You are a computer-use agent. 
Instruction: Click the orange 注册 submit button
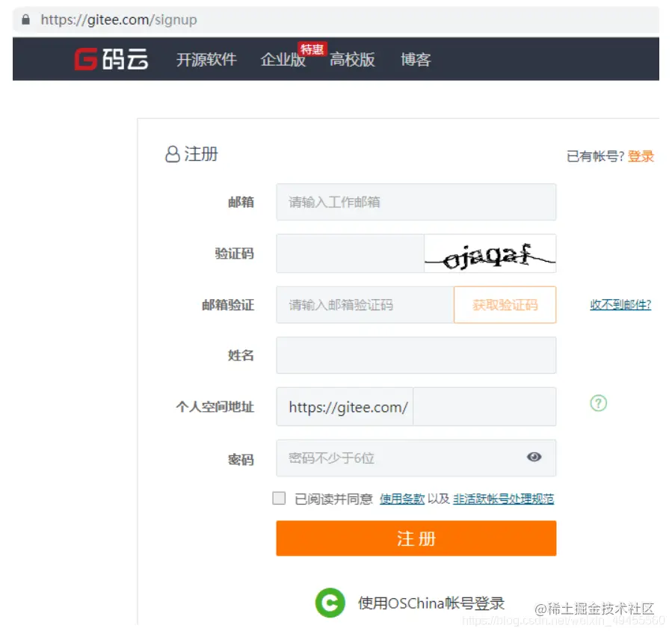pos(416,538)
